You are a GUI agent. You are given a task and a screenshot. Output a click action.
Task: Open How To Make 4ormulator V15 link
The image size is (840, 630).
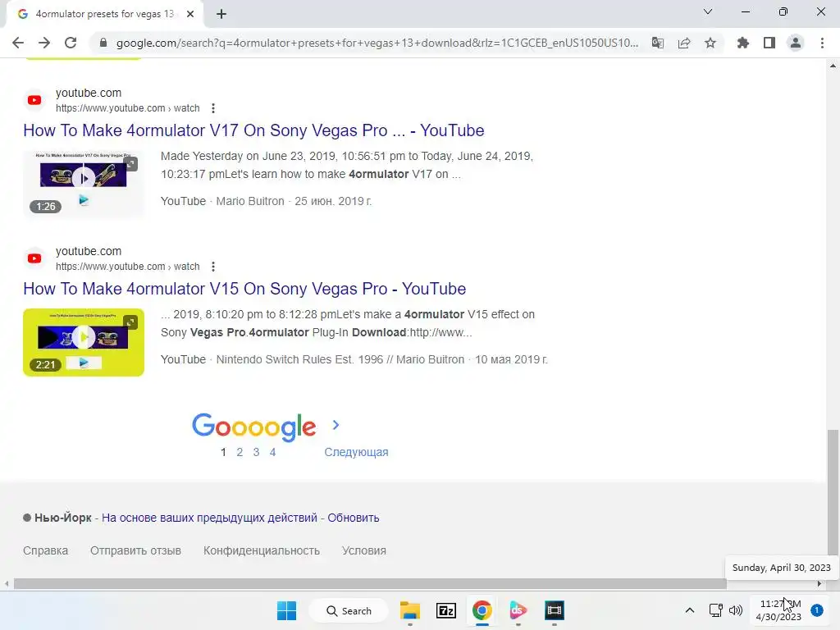click(244, 288)
